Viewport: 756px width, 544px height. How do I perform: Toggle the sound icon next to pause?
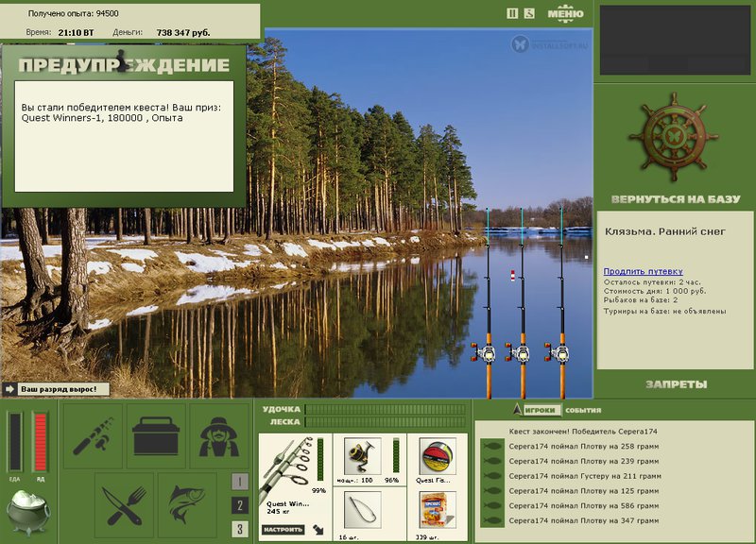[x=529, y=13]
